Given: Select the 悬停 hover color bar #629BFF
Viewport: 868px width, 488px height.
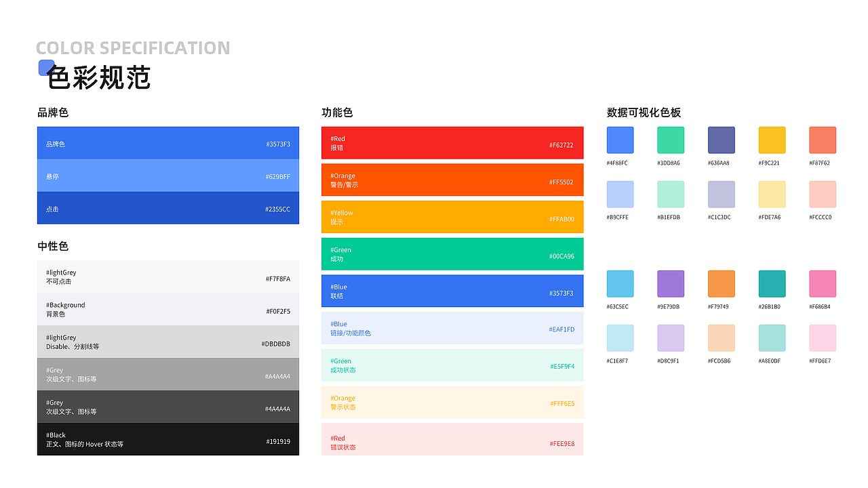Looking at the screenshot, I should coord(167,176).
